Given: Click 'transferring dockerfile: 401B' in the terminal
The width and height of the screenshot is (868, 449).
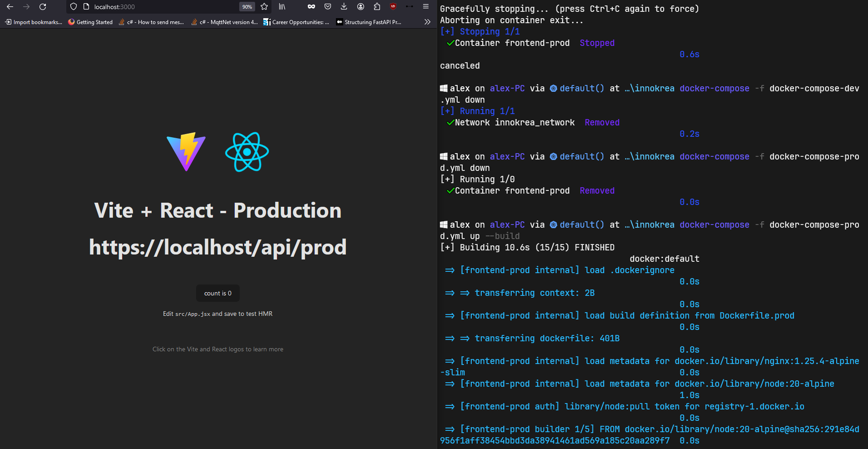Looking at the screenshot, I should coord(547,338).
